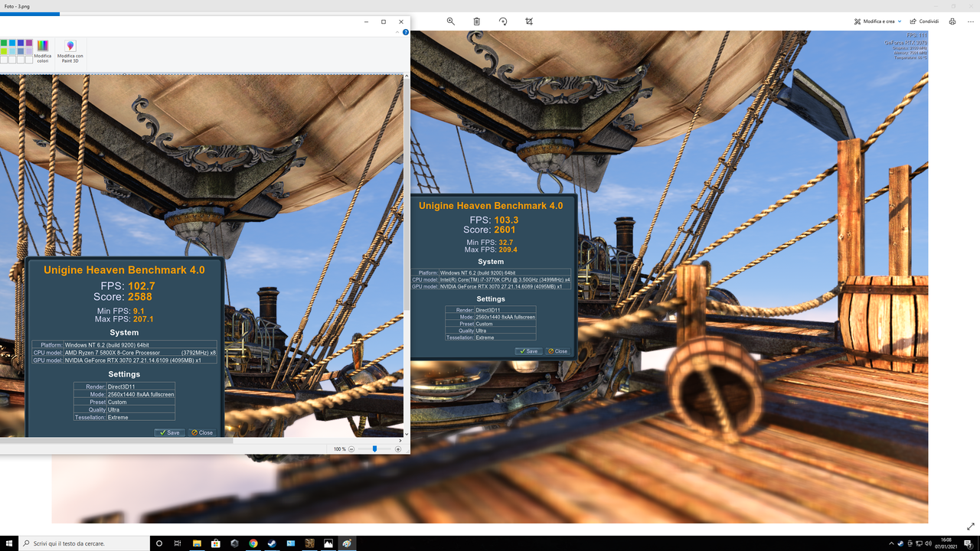The height and width of the screenshot is (551, 980).
Task: Open Microsoft Store from taskbar
Action: [215, 543]
